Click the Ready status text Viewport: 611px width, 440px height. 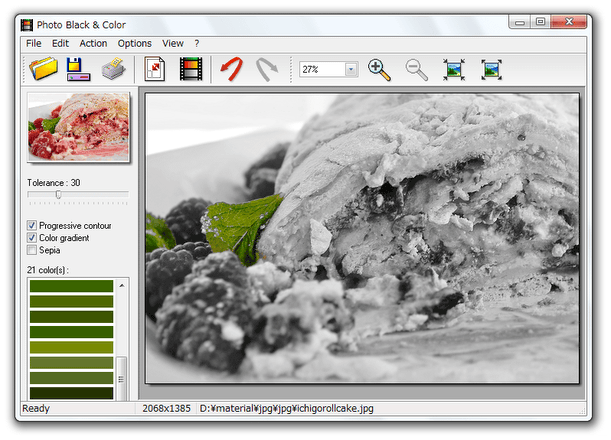click(36, 408)
